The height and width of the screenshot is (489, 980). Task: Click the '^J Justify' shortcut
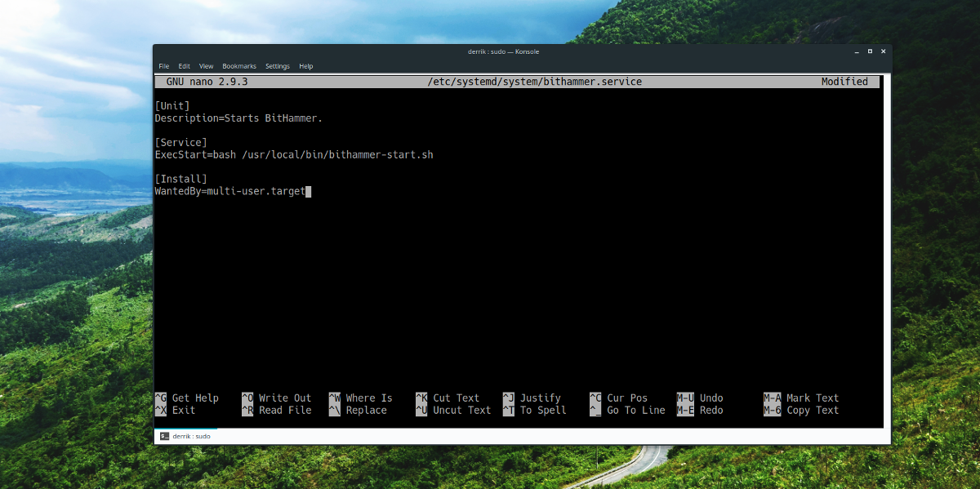pos(532,398)
